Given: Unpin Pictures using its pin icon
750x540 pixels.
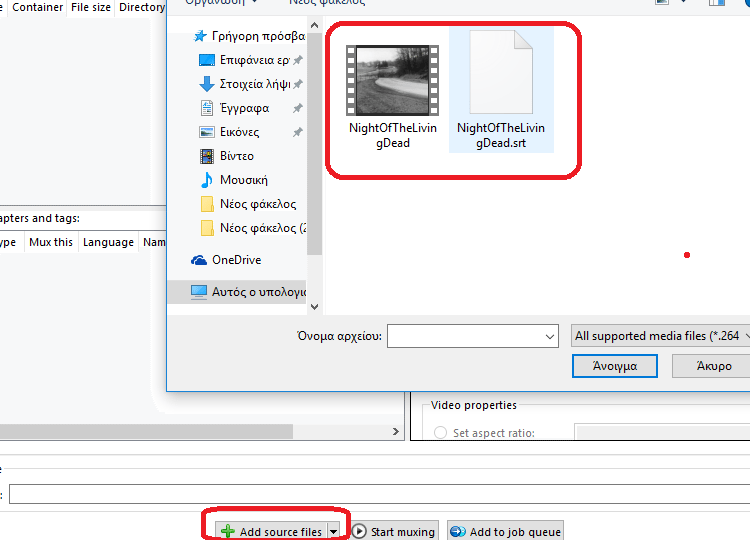Looking at the screenshot, I should [298, 132].
